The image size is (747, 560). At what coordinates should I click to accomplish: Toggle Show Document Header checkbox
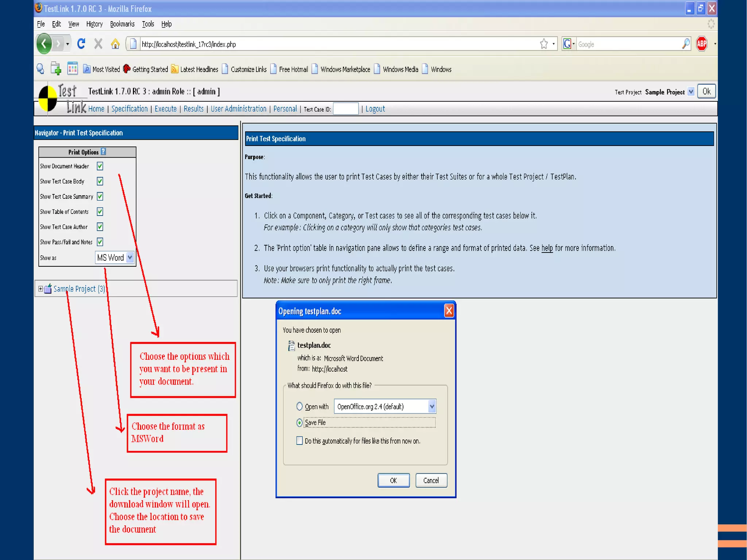click(100, 166)
